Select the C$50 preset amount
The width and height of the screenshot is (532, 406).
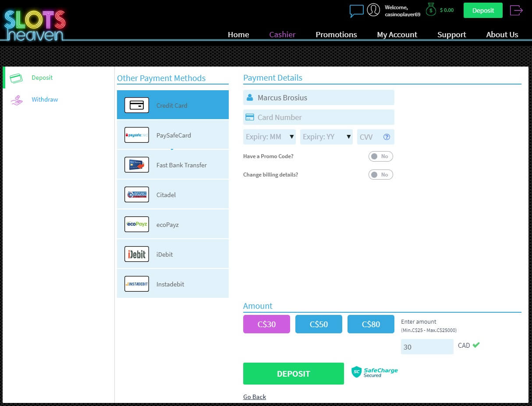coord(319,324)
